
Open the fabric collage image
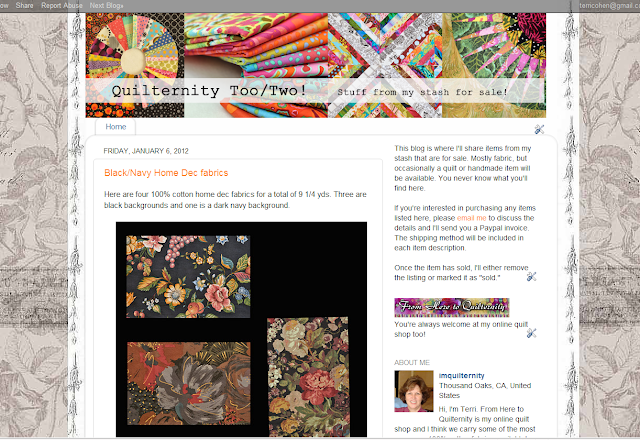(241, 329)
